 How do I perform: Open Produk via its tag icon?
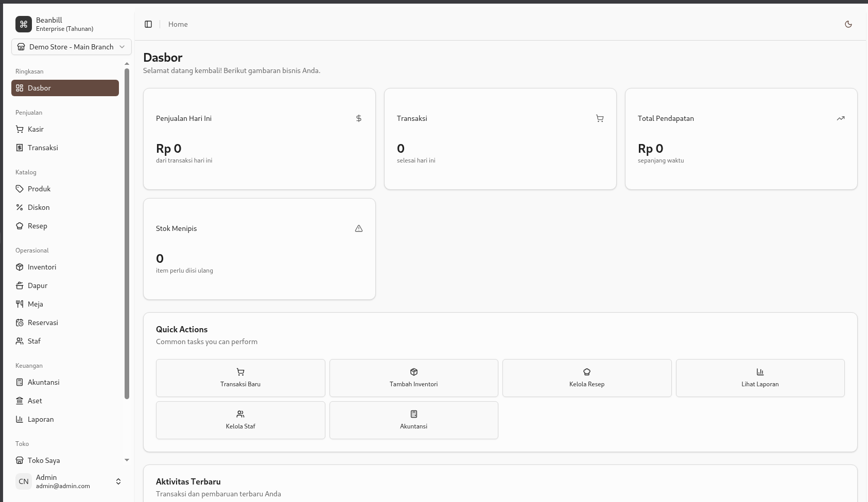pos(19,189)
